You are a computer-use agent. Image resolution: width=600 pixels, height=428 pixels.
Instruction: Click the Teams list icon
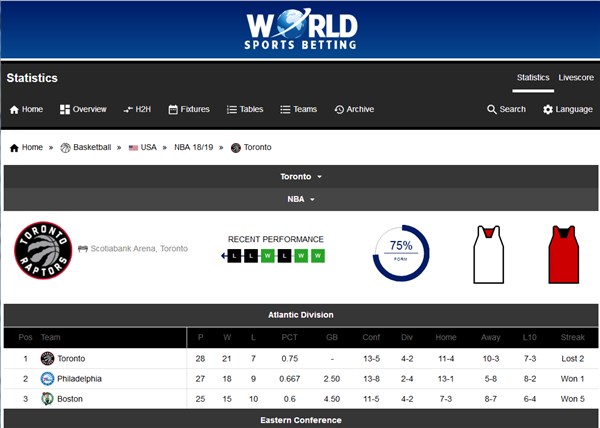[285, 109]
